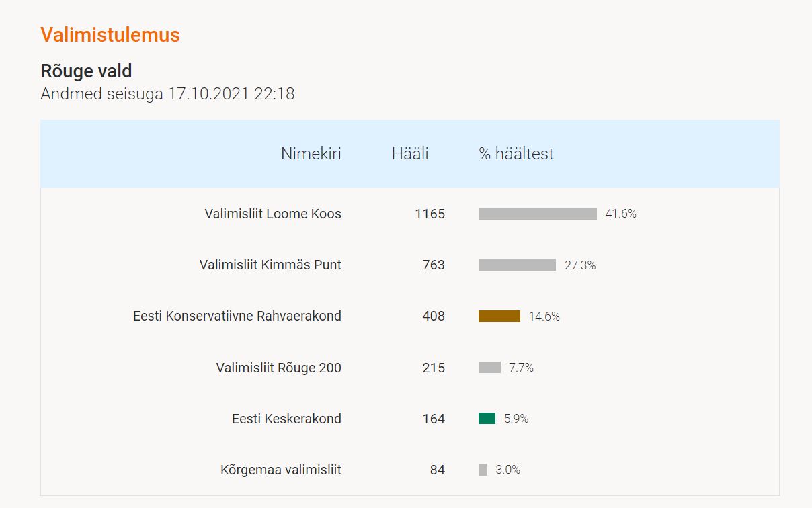The height and width of the screenshot is (508, 812).
Task: Click the gray 41.6% bar
Action: pyautogui.click(x=538, y=214)
